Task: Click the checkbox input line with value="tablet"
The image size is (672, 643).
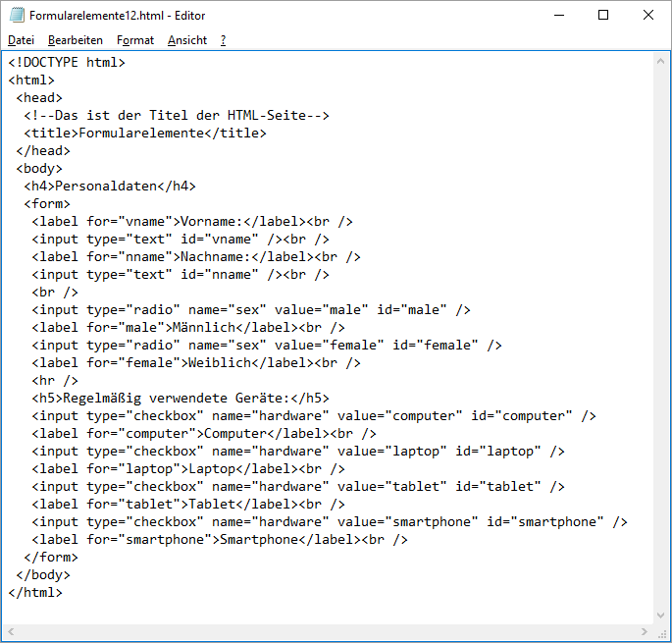Action: [298, 487]
